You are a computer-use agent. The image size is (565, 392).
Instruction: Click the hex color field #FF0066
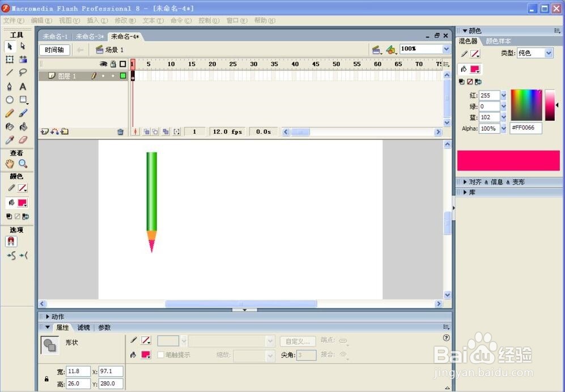526,128
